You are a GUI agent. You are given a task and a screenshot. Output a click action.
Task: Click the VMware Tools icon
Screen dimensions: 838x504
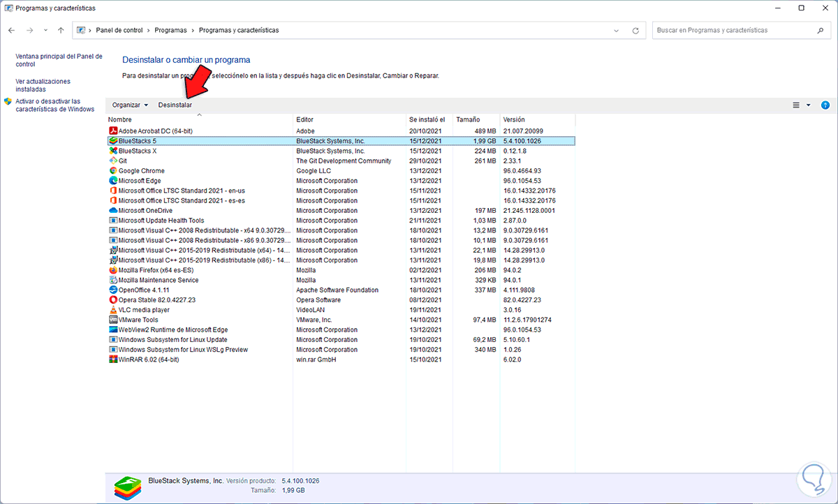pyautogui.click(x=113, y=320)
